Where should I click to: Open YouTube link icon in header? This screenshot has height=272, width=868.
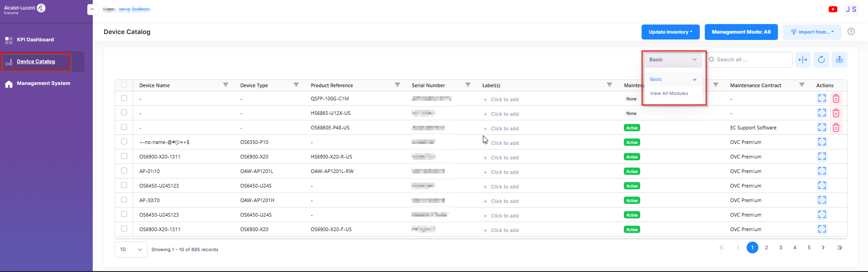pos(833,9)
